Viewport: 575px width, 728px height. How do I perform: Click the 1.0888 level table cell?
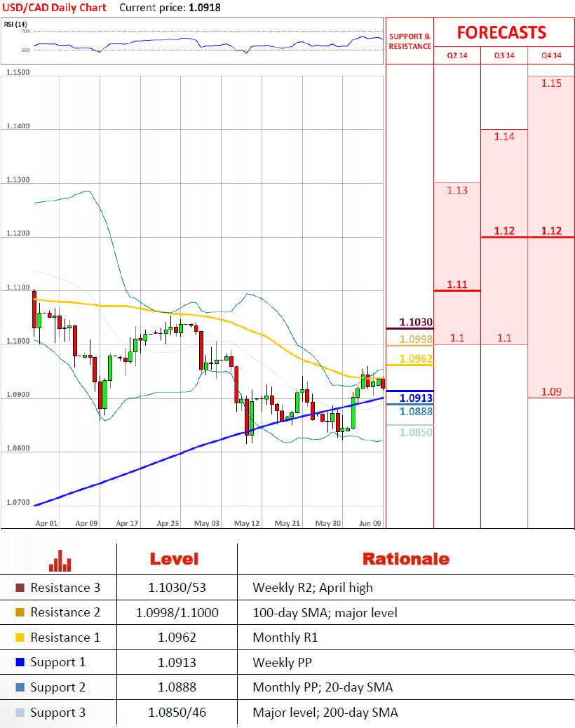pos(177,687)
